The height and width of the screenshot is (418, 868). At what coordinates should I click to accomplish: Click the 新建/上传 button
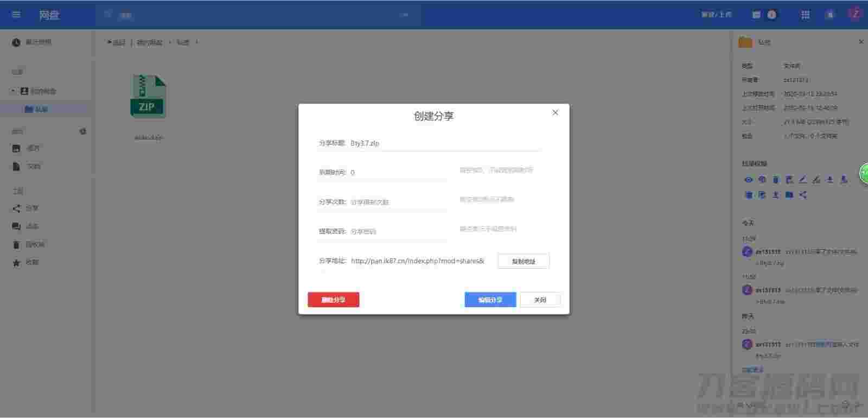point(716,15)
